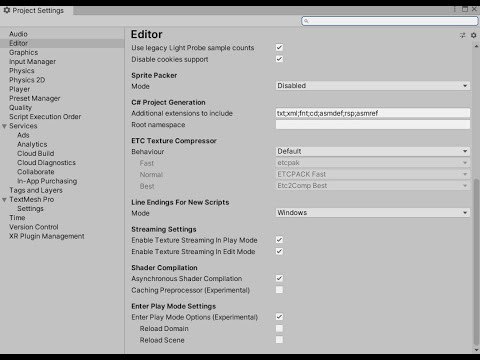Click the Streaming Settings heading
This screenshot has height=360, width=480.
tap(164, 229)
